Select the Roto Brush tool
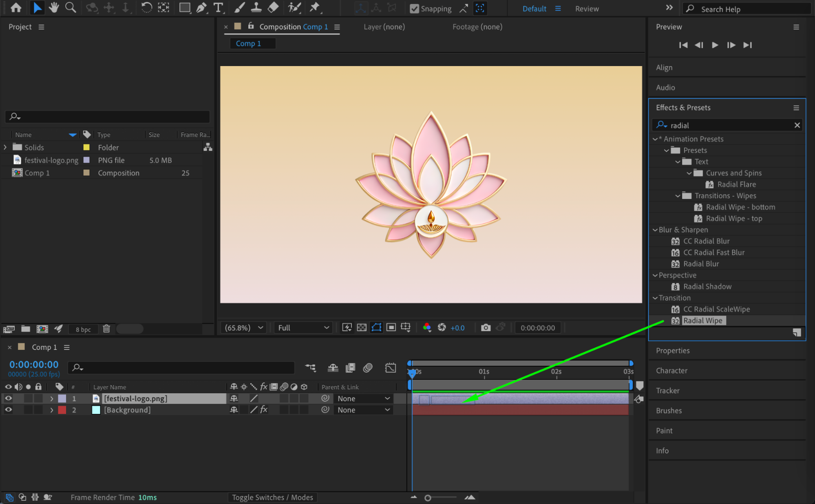The height and width of the screenshot is (504, 815). (294, 8)
